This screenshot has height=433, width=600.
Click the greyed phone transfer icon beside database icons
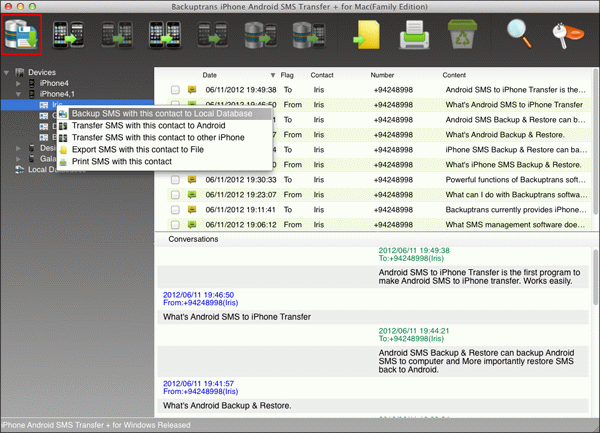[212, 35]
